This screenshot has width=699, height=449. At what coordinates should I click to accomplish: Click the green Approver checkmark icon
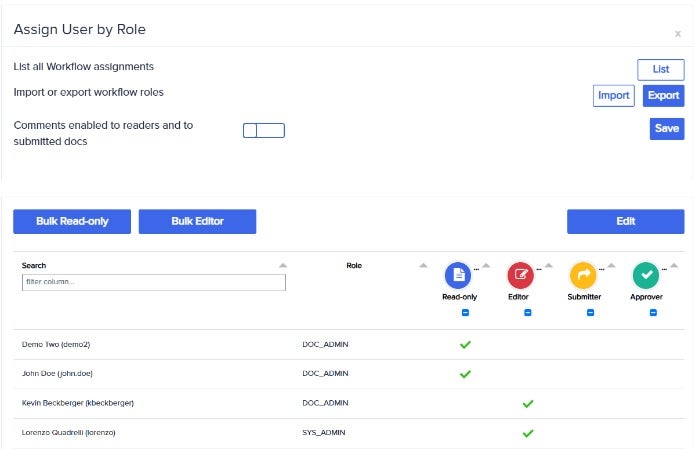[x=646, y=274]
